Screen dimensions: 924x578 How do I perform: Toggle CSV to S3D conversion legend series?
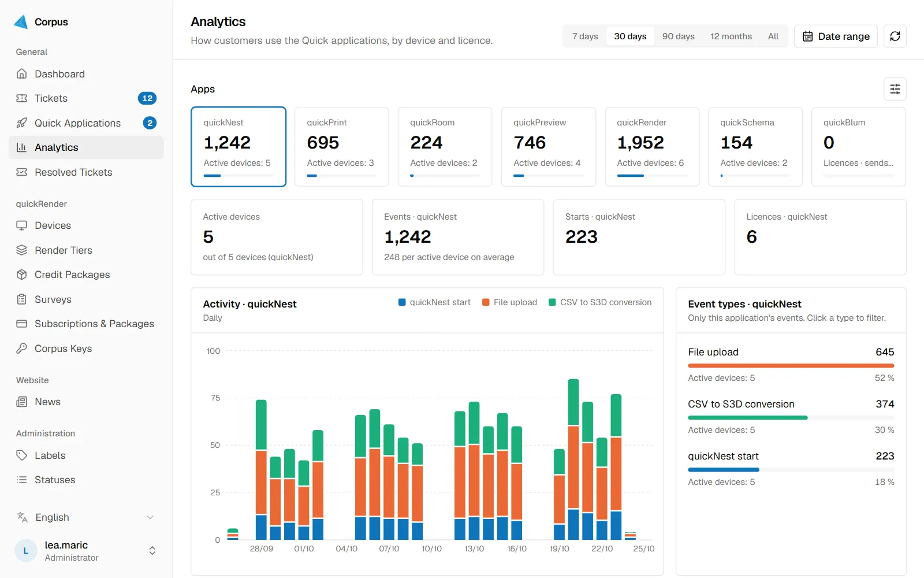click(x=600, y=302)
